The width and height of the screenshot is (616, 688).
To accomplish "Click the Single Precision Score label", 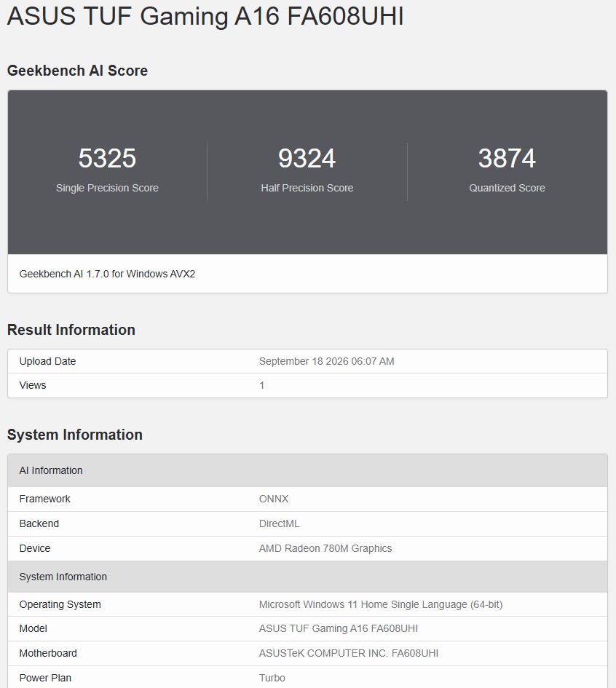I will coord(107,188).
